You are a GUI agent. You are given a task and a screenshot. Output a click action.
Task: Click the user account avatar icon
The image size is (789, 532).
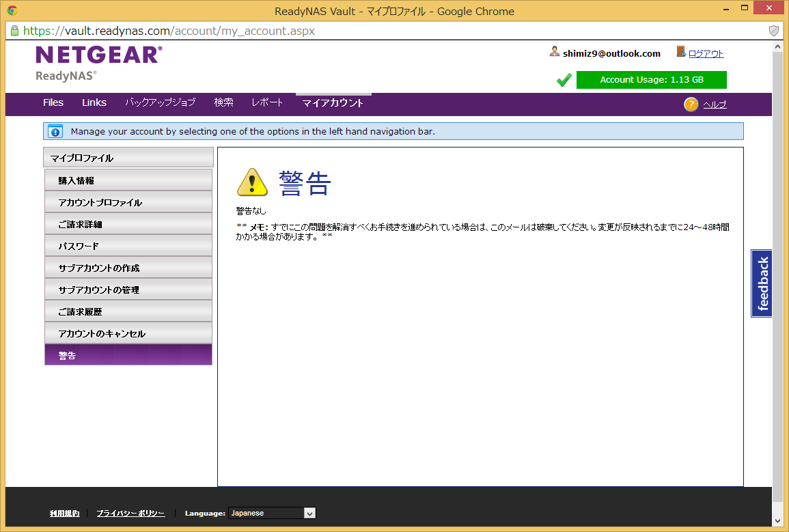coord(555,52)
